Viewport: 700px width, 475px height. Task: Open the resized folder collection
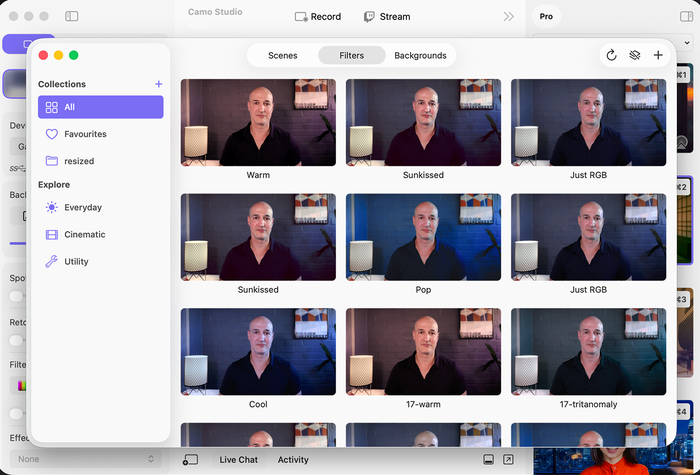coord(100,161)
